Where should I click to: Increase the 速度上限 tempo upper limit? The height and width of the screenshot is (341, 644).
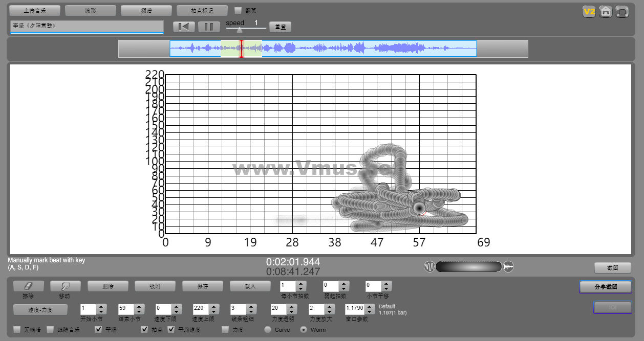tap(214, 307)
